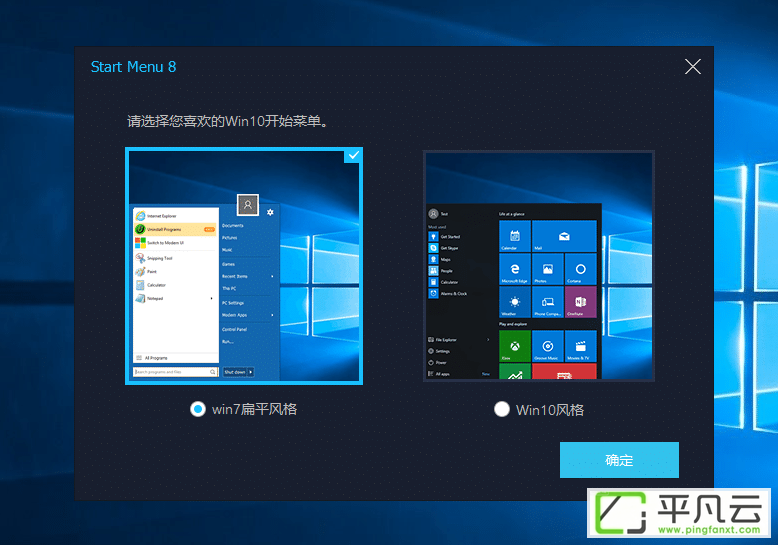The width and height of the screenshot is (778, 545).
Task: Click the Xbox green tile in preview
Action: tap(515, 346)
